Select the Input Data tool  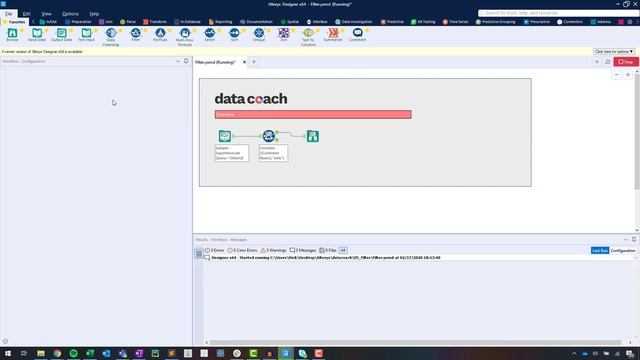(x=37, y=35)
